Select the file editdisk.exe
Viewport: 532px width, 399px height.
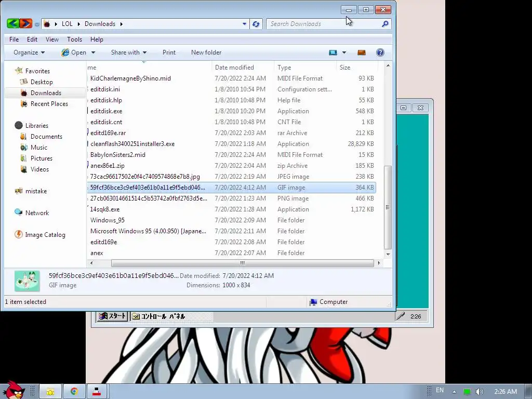106,111
